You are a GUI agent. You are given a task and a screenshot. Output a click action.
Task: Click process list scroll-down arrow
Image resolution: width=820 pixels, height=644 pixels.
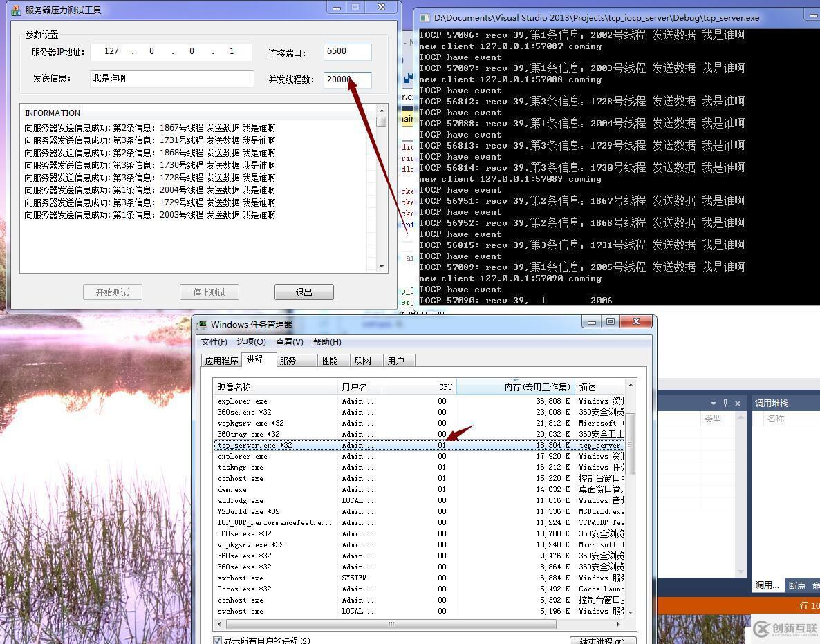(631, 612)
